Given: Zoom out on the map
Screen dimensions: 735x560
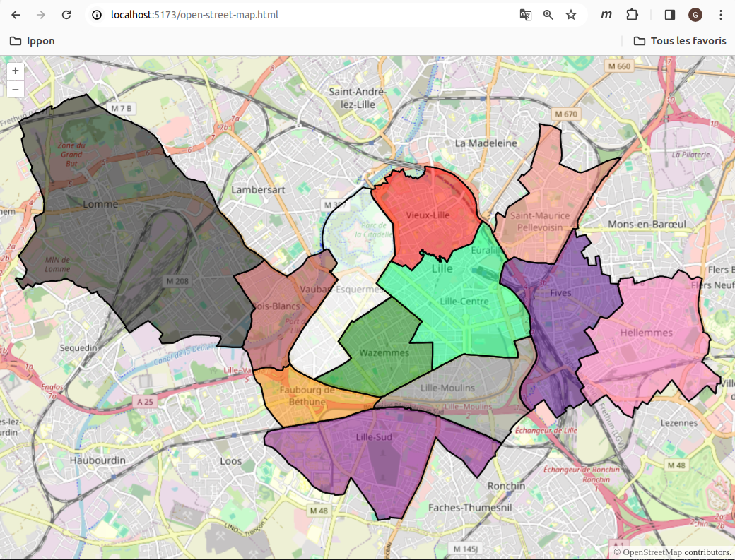Looking at the screenshot, I should (x=15, y=89).
